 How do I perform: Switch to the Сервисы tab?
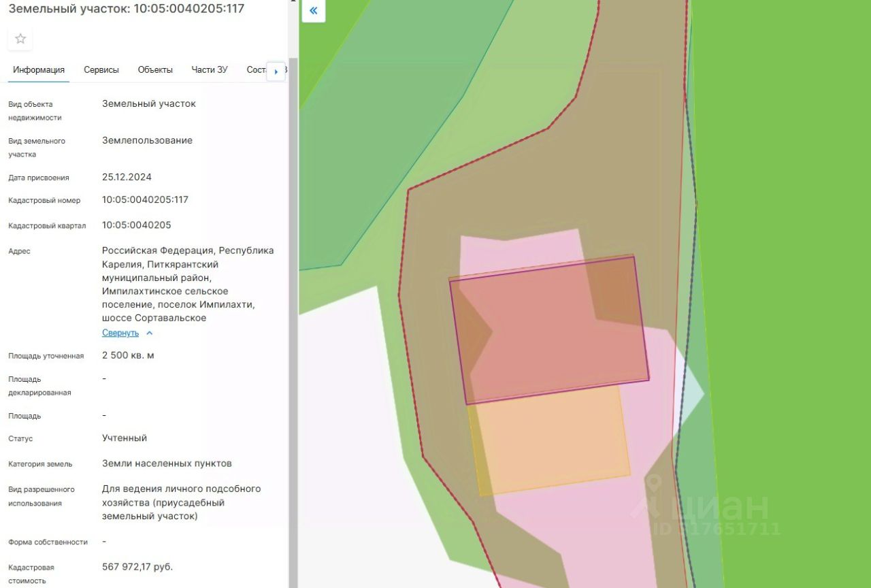[101, 70]
